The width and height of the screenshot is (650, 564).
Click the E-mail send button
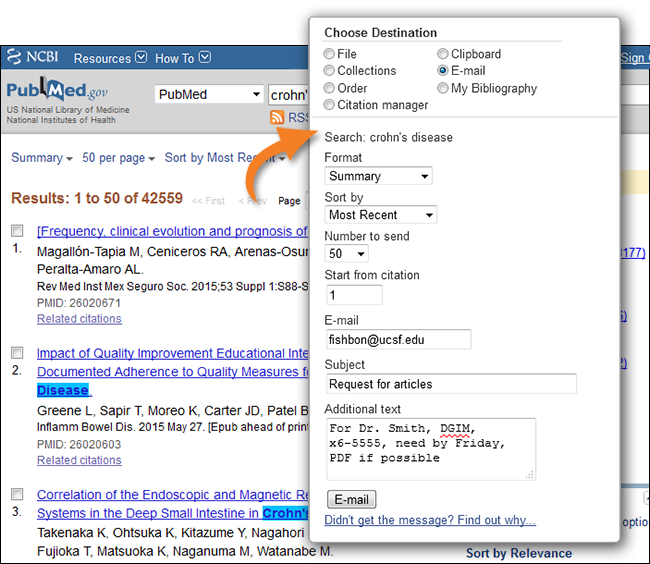[x=352, y=499]
